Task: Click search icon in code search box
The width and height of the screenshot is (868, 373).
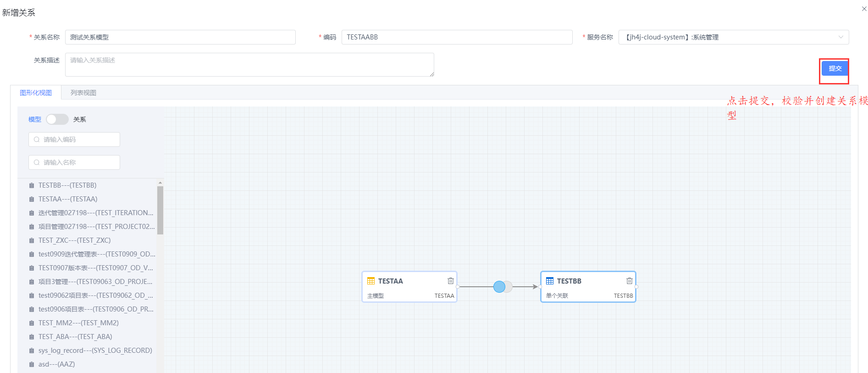Action: tap(37, 139)
